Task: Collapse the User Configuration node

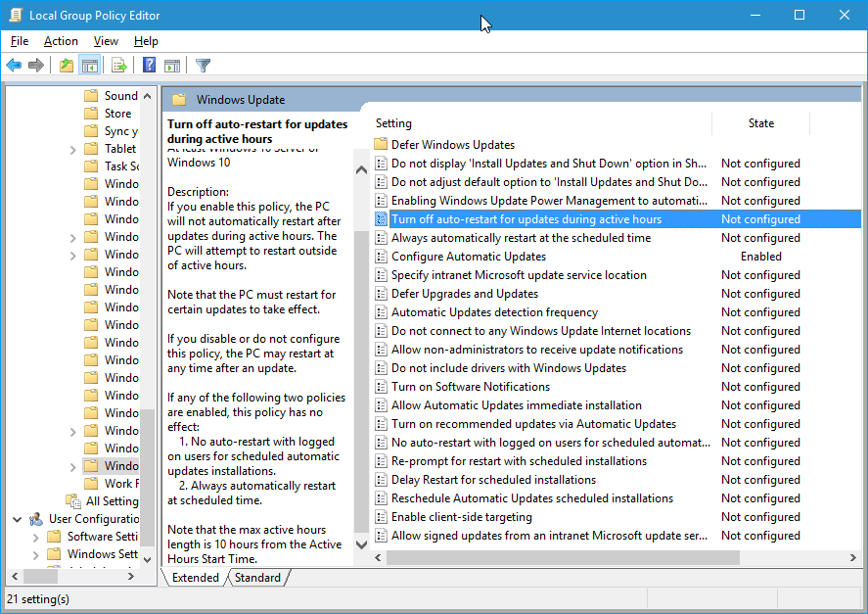Action: (x=18, y=519)
